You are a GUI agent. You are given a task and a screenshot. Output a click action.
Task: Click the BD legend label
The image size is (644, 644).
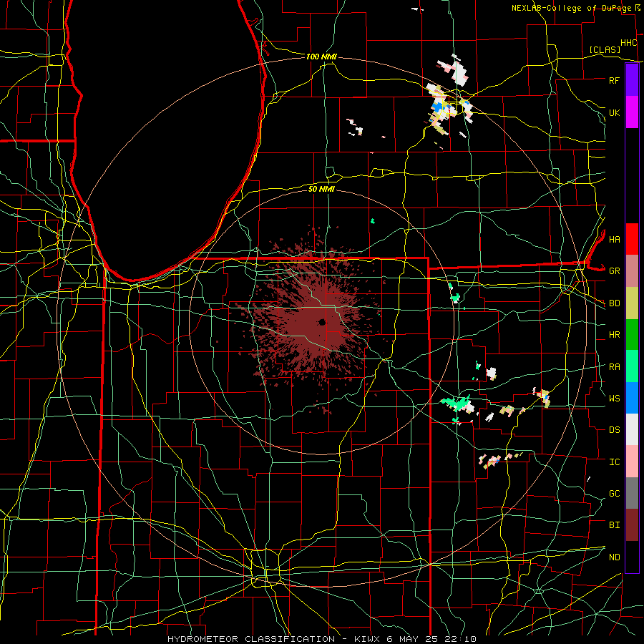pos(614,303)
